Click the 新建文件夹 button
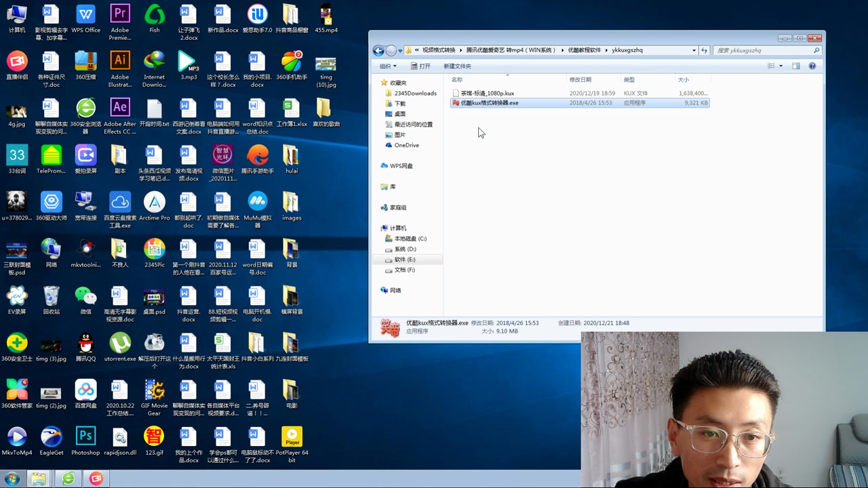The height and width of the screenshot is (488, 868). pyautogui.click(x=457, y=66)
